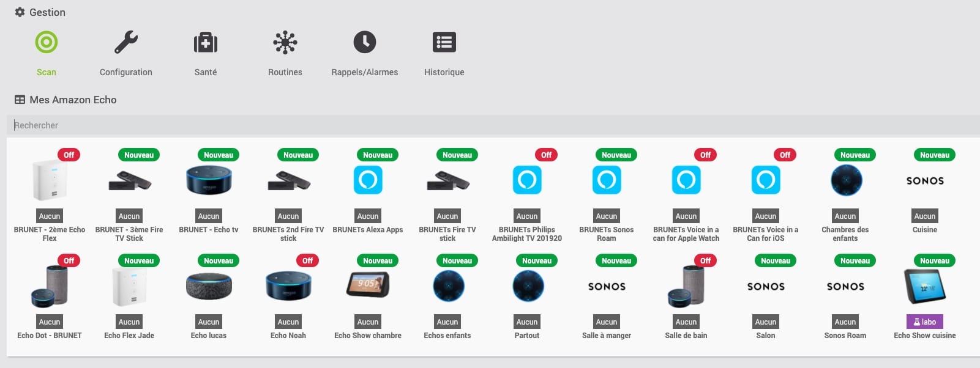Open the Cuisine Sonos logo

[x=925, y=181]
